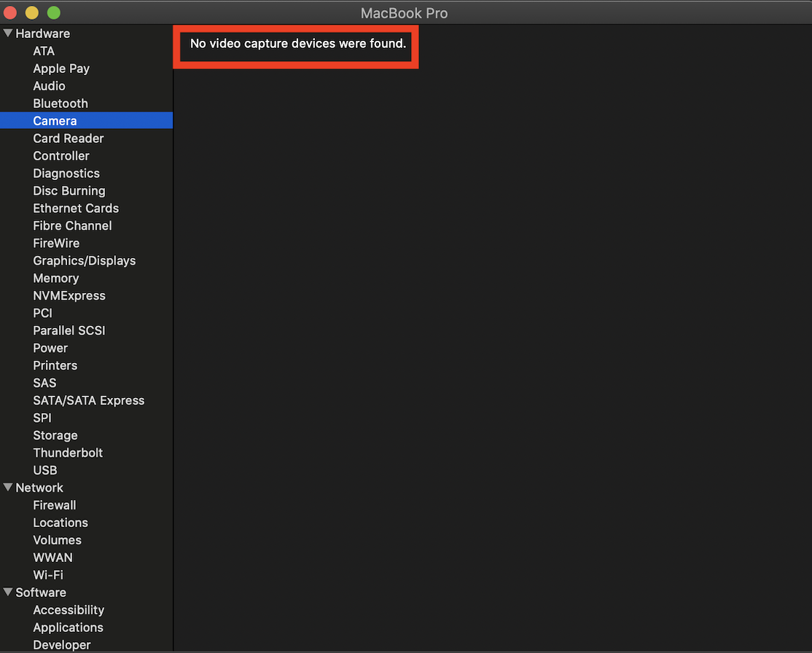Select Disc Burning item
Image resolution: width=812 pixels, height=653 pixels.
69,190
